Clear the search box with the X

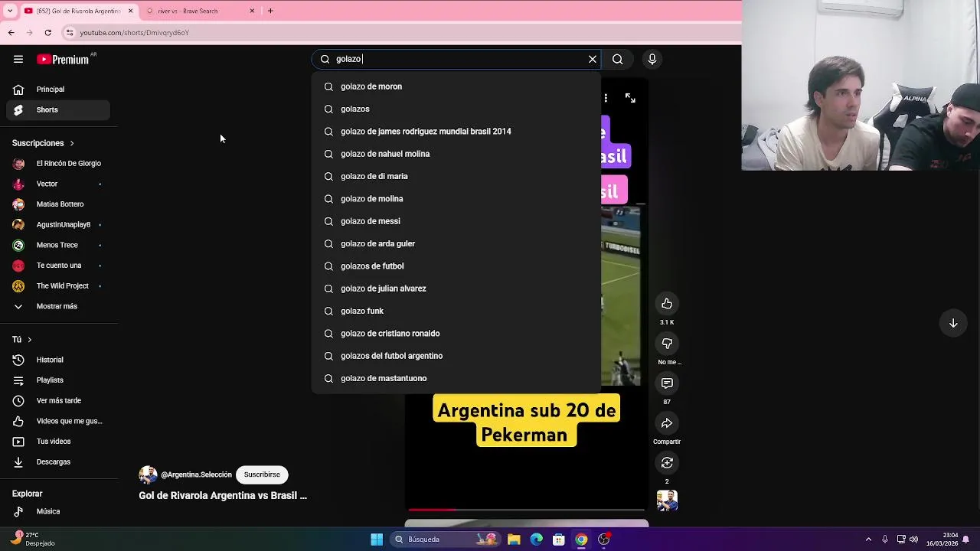point(592,59)
